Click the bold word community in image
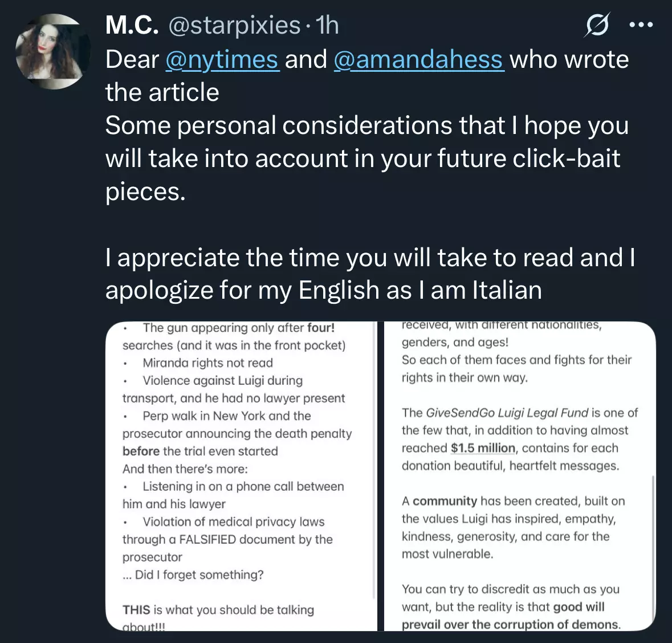This screenshot has height=643, width=672. coord(445,501)
